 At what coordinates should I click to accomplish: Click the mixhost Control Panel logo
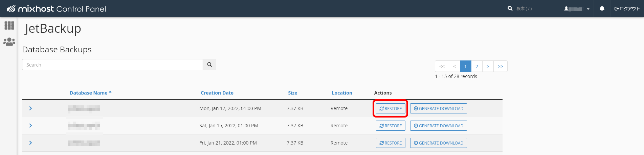57,9
